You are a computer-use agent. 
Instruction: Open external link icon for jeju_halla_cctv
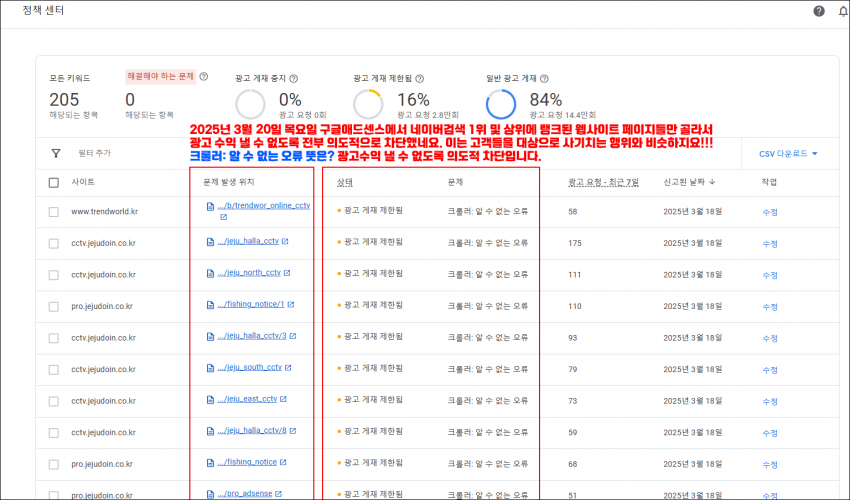(285, 241)
